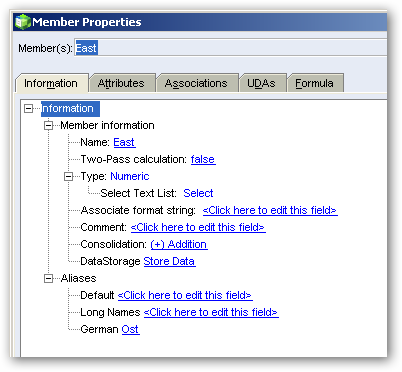Click the Member(s): label
Viewport: 402px width, 372px height.
(x=45, y=48)
